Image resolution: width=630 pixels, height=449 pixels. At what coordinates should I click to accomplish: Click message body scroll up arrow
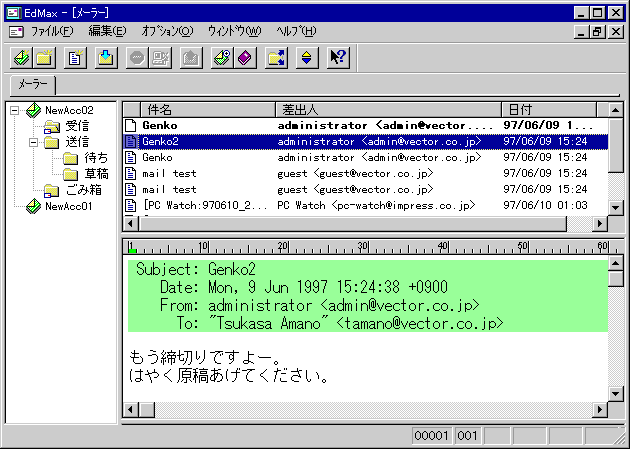click(616, 263)
